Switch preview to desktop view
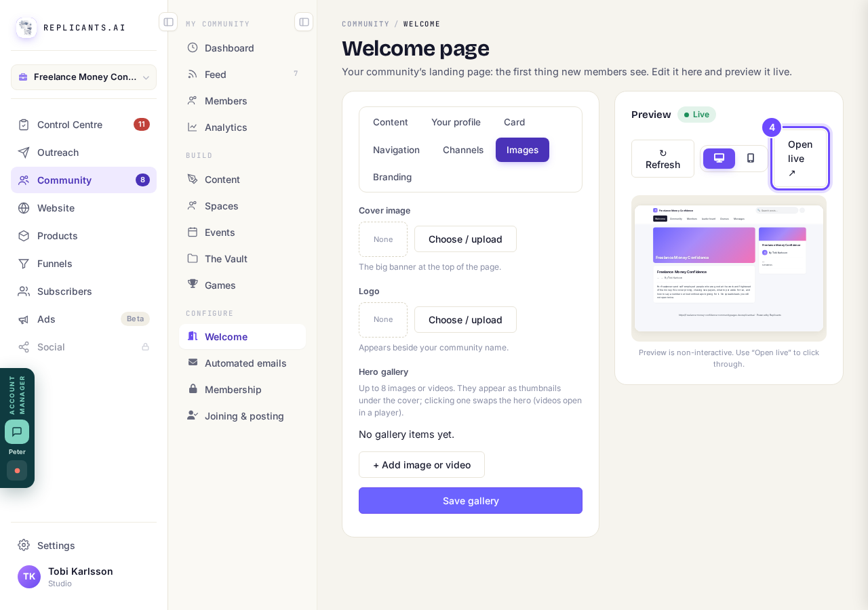868x610 pixels. pos(719,159)
